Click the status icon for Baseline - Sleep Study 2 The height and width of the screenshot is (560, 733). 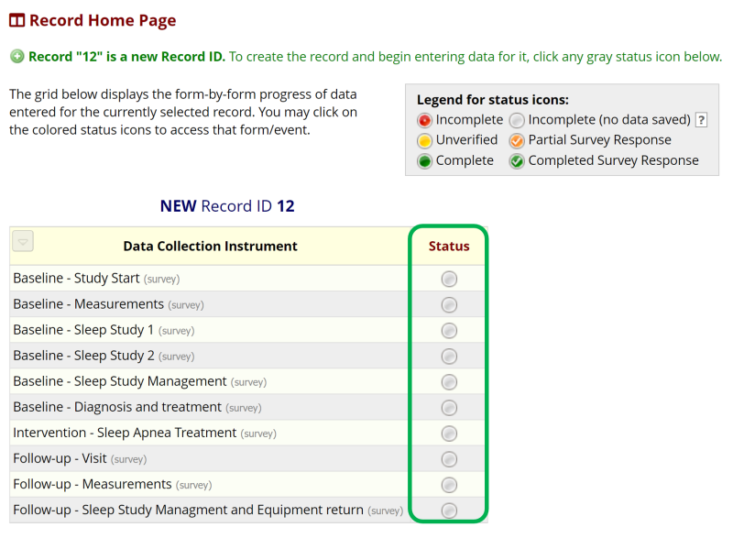pyautogui.click(x=449, y=356)
